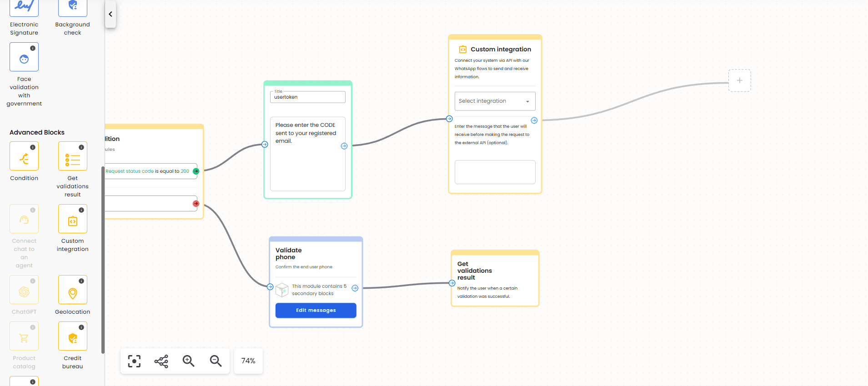Pick the Custom integration block in sidebar
The image size is (868, 386).
72,219
